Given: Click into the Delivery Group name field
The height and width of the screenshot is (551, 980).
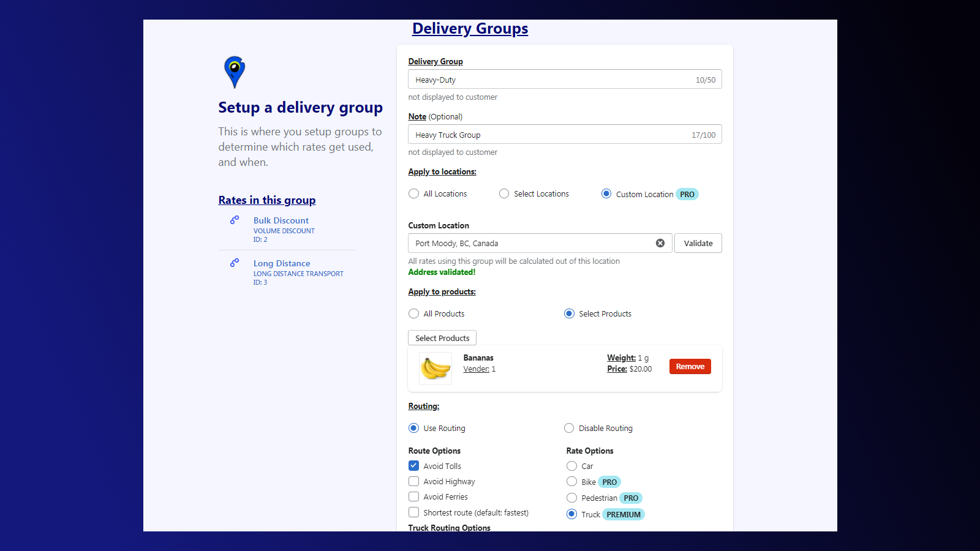Looking at the screenshot, I should click(x=565, y=80).
